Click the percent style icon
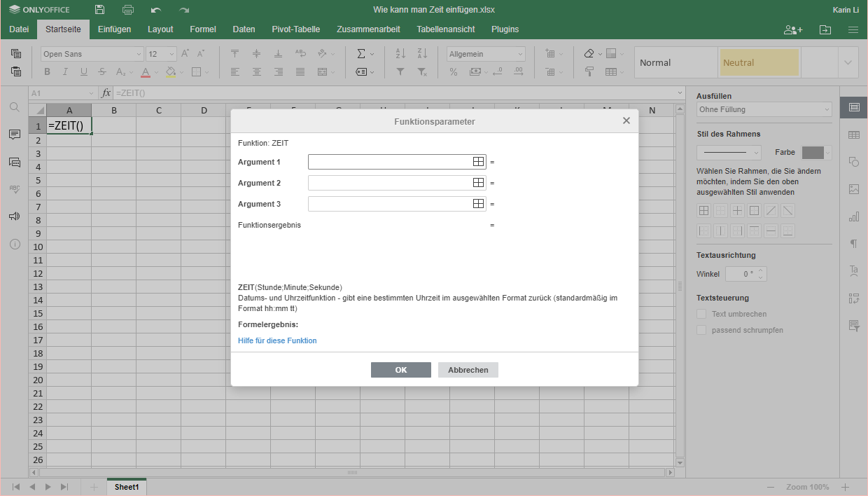Screen dimensions: 868x496 pos(454,71)
